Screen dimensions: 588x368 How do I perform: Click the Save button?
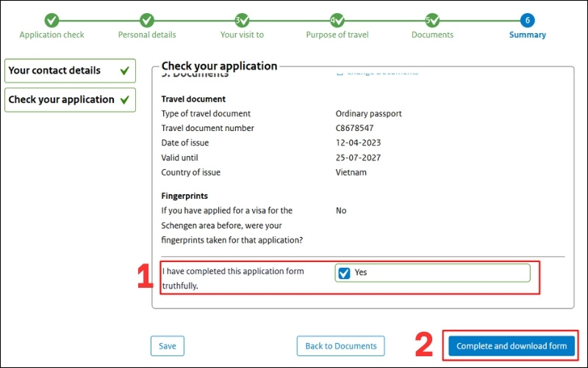168,346
